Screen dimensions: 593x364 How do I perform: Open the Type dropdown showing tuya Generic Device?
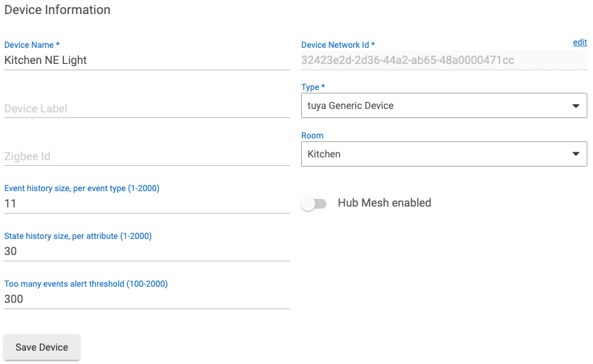(436, 106)
